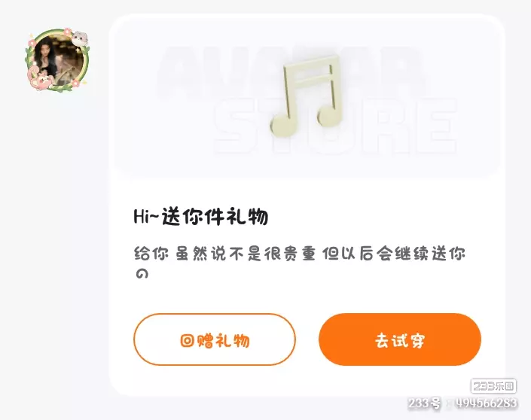Select the Hi~送你件礼物 title

(201, 217)
